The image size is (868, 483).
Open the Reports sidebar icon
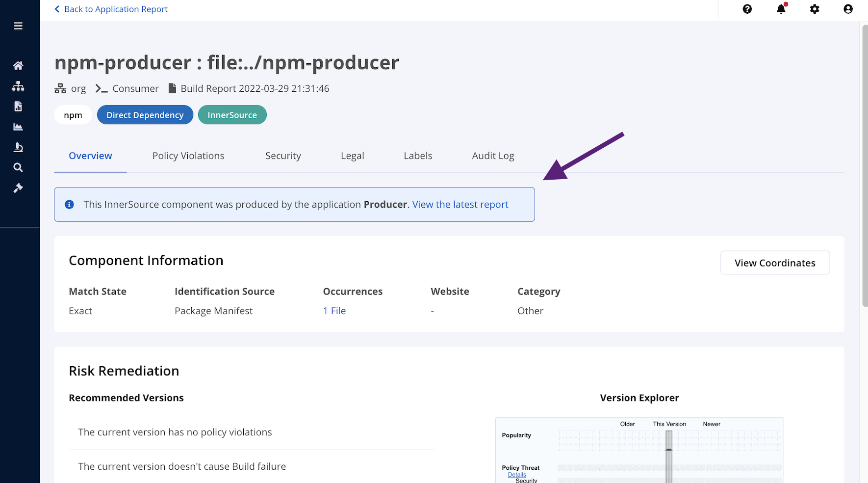18,107
